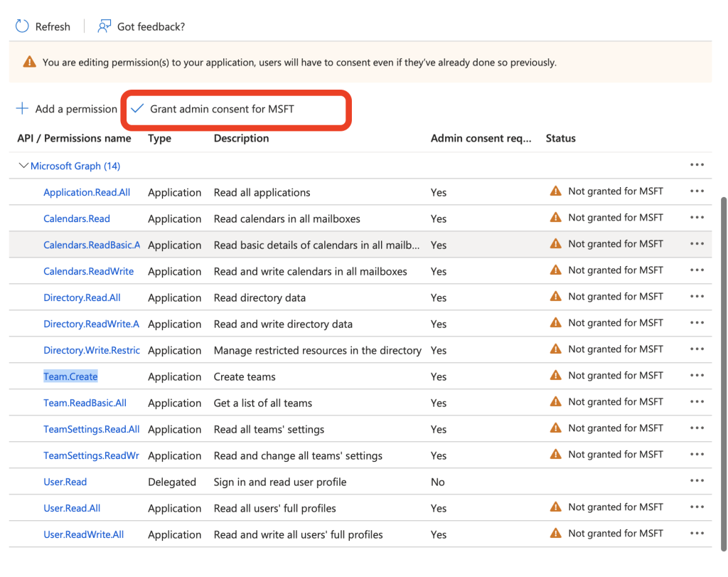728x577 pixels.
Task: Open the Calendars.Read permission link
Action: click(x=77, y=218)
